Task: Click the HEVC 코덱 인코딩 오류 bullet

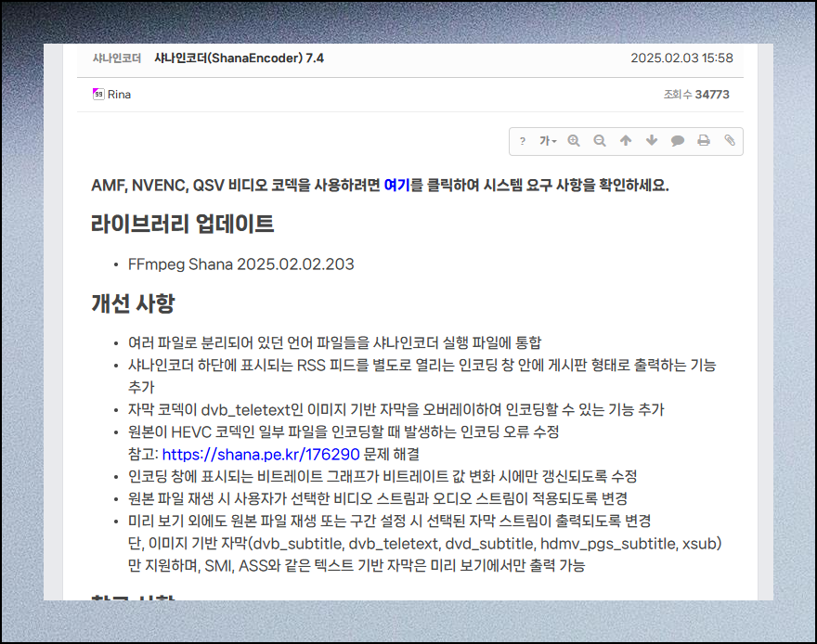Action: click(x=344, y=432)
